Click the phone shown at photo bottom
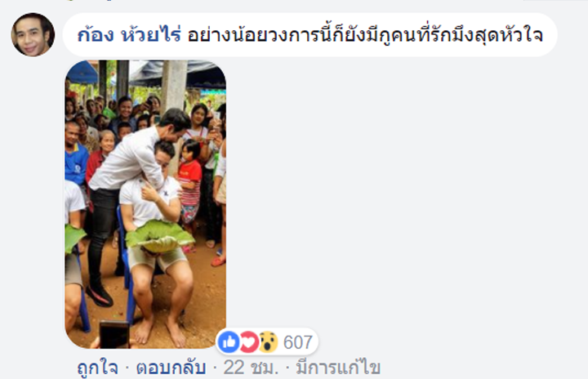This screenshot has height=379, width=588. [114, 334]
